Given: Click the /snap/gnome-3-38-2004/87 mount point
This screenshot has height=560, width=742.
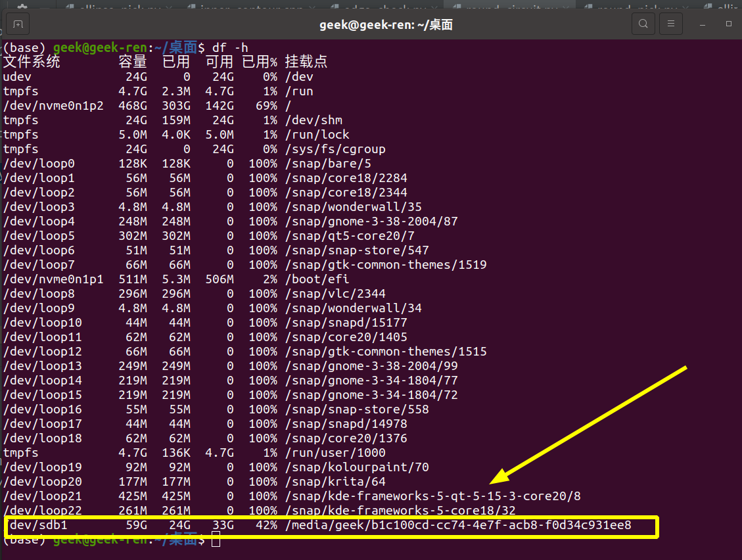Looking at the screenshot, I should click(x=371, y=221).
